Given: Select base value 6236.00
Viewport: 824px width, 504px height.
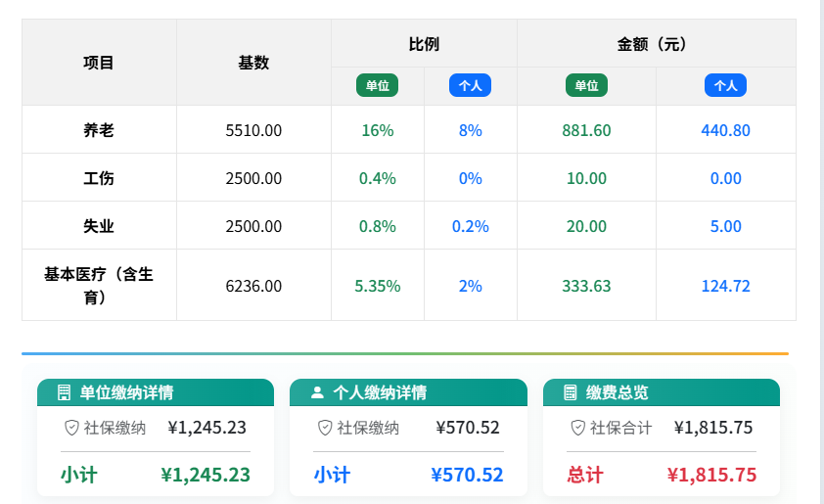Looking at the screenshot, I should click(x=253, y=286).
